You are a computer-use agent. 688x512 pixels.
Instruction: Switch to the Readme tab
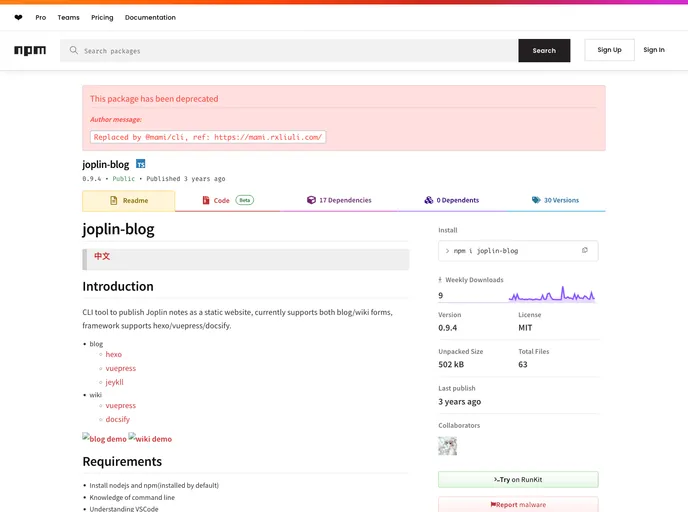129,201
